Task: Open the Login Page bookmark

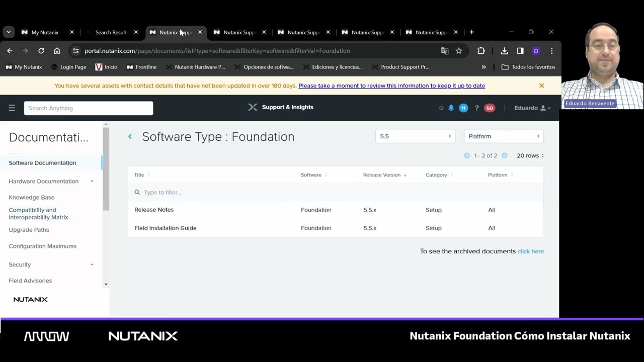Action: pos(68,67)
